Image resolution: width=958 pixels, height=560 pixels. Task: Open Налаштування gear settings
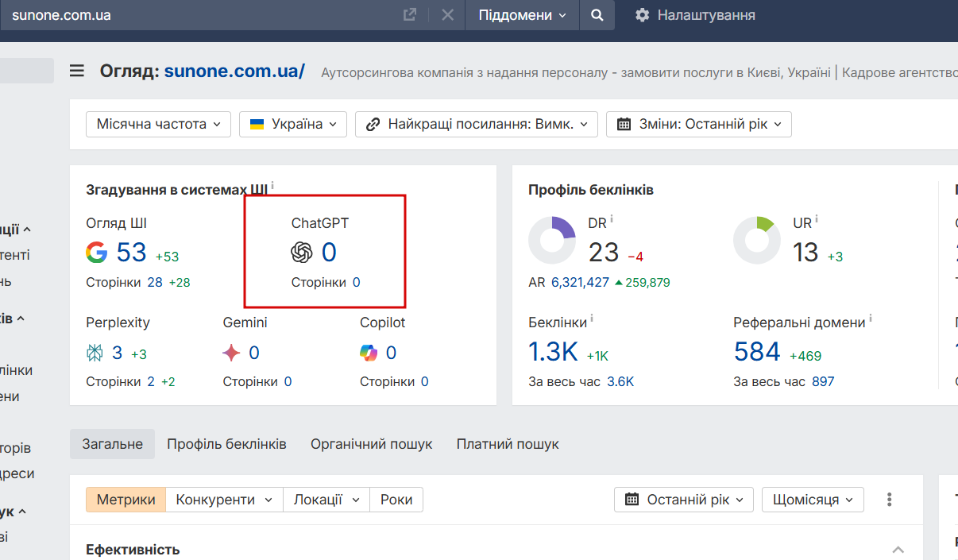coord(695,15)
